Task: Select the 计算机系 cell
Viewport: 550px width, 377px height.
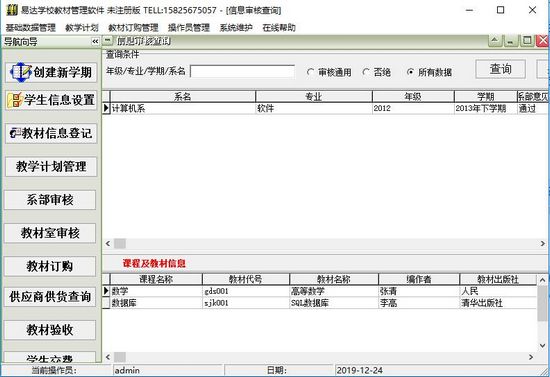Action: [183, 108]
